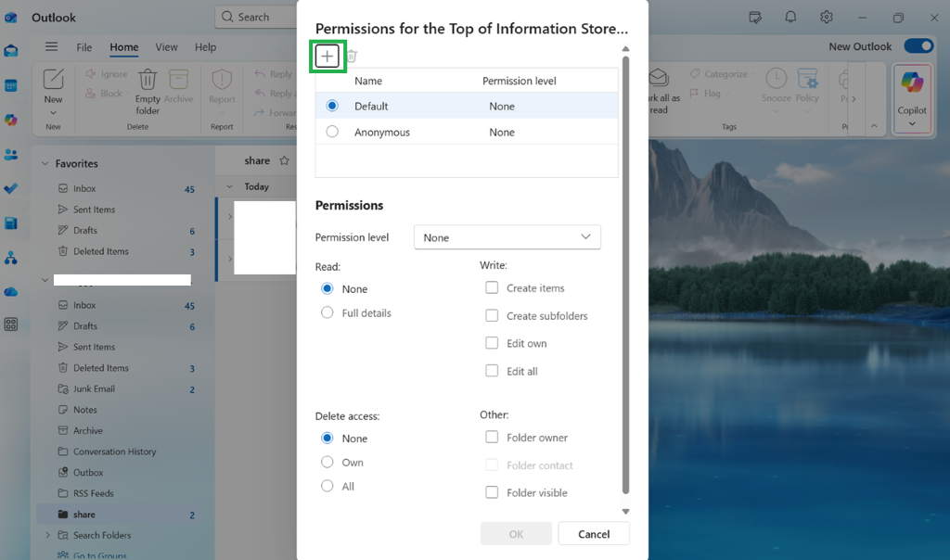Check the Folder visible checkbox

click(492, 492)
